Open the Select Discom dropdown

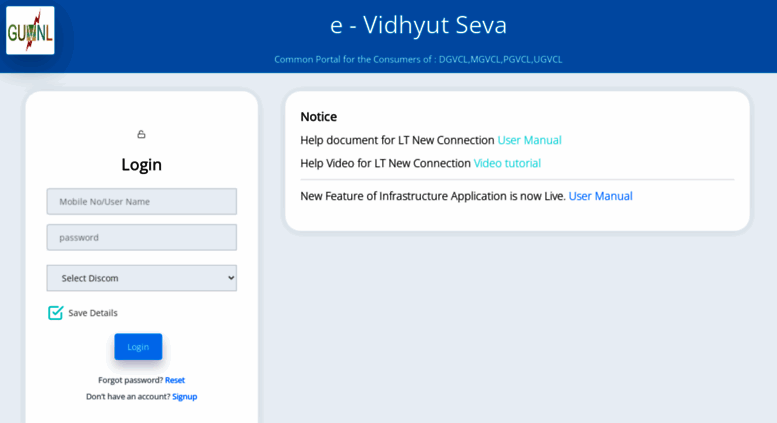(142, 278)
